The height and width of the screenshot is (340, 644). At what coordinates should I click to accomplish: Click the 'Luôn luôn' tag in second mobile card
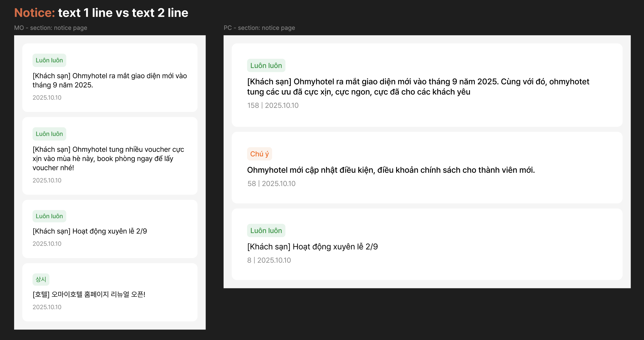pos(49,134)
